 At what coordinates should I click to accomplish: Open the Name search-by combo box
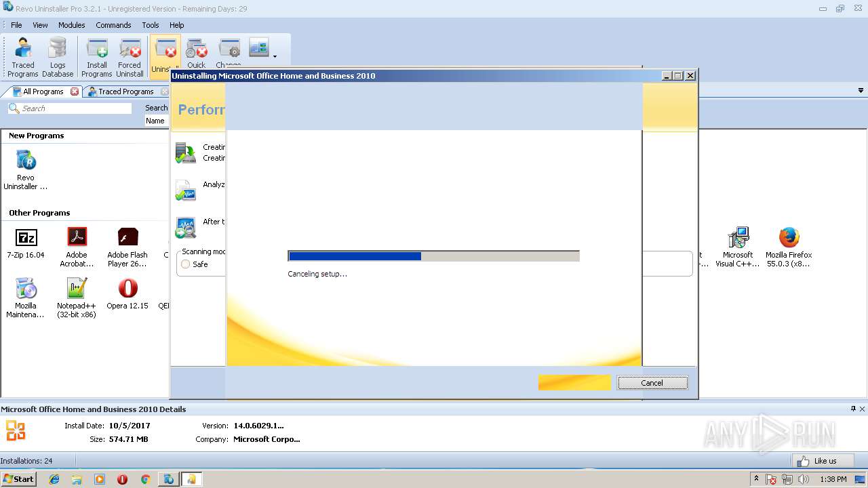click(x=157, y=121)
